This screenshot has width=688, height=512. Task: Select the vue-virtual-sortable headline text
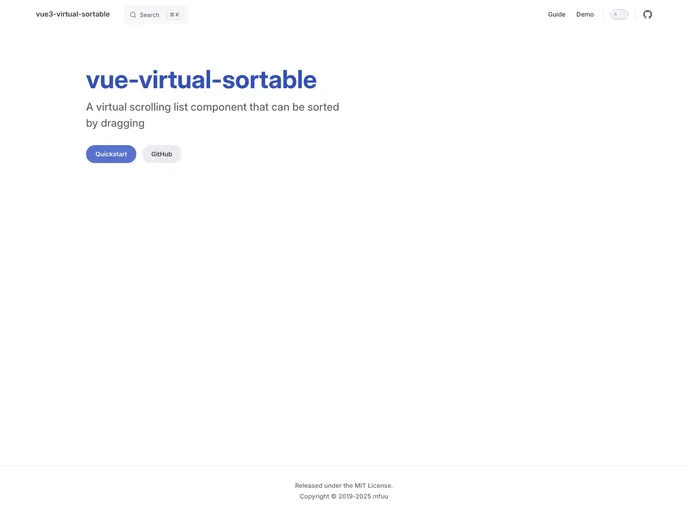201,80
